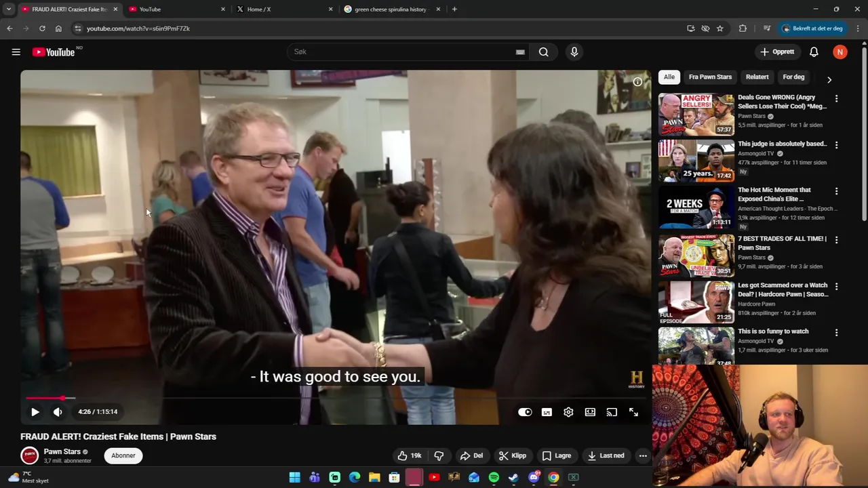Create a clip with Klipp
Screen dimensions: 868x488
[x=513, y=455]
